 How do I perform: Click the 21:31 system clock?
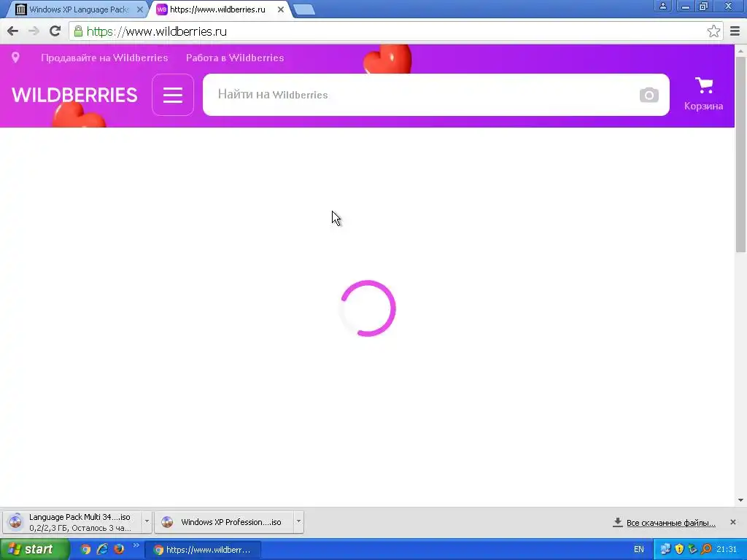pos(726,550)
